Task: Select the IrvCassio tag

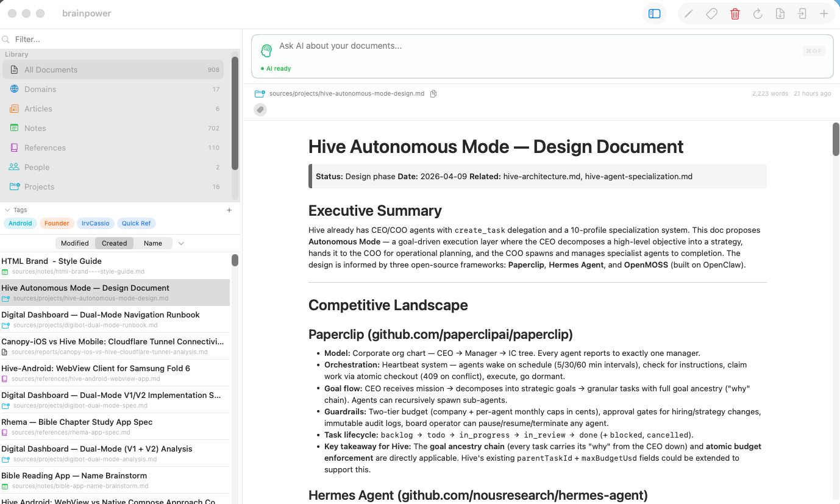Action: point(96,223)
